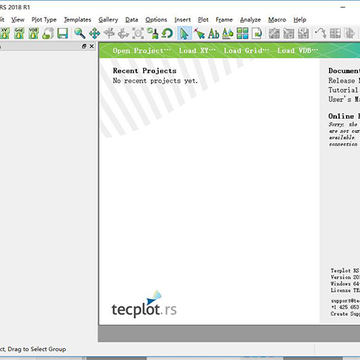Image resolution: width=360 pixels, height=360 pixels.
Task: Select the Translate four-arrow move tool
Action: coord(94,33)
